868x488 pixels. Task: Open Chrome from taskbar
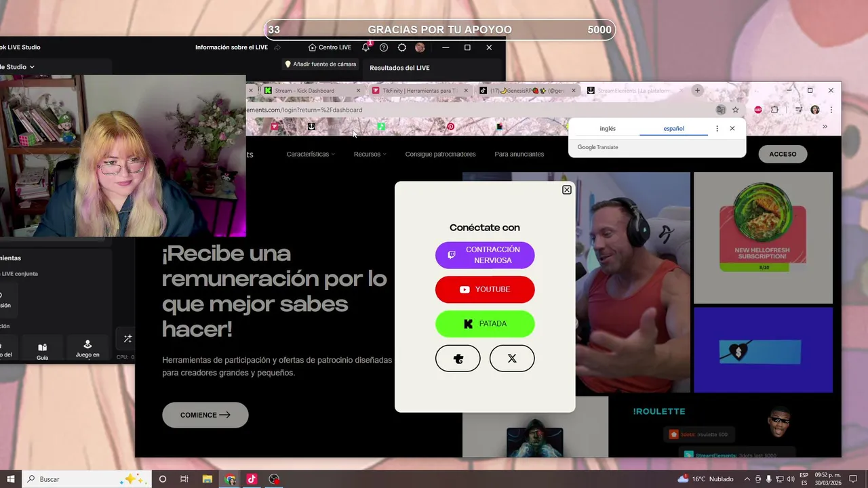pyautogui.click(x=231, y=479)
